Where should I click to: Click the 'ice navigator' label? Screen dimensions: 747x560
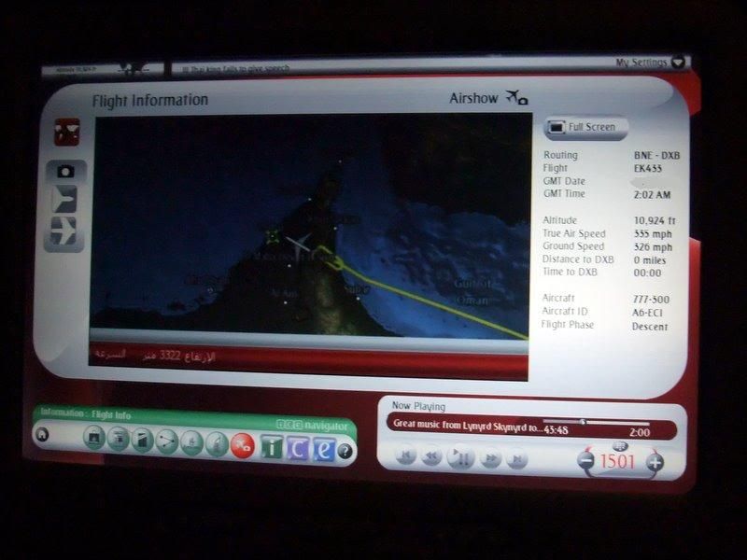(x=312, y=425)
